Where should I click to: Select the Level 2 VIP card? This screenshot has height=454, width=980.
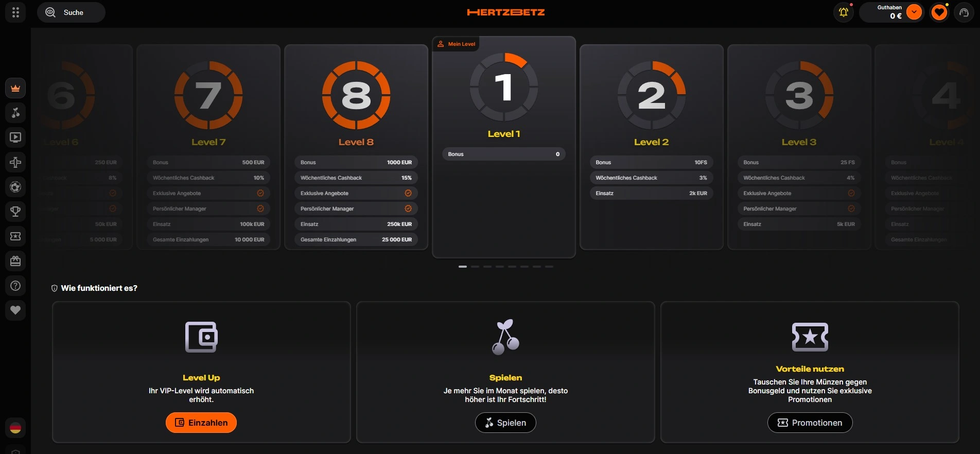coord(651,147)
